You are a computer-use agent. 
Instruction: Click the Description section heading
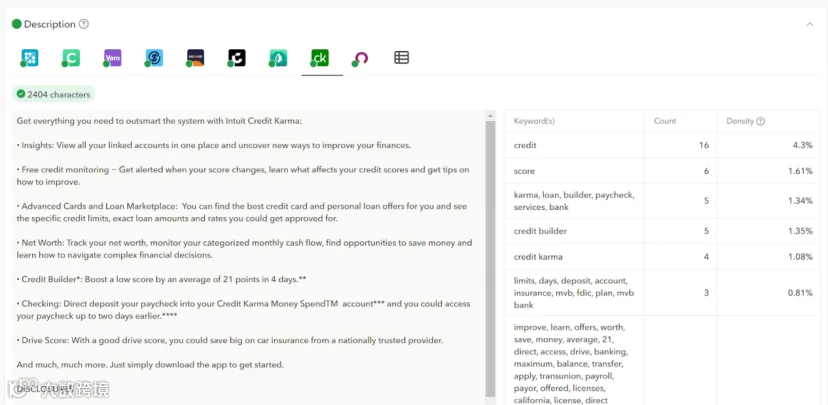(x=50, y=24)
